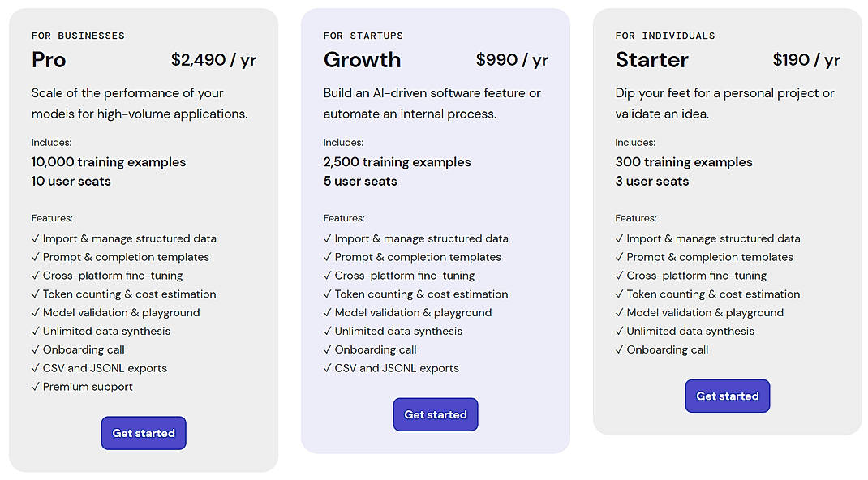Image resolution: width=868 pixels, height=480 pixels.
Task: Click the checkmark next to Import & manage structured data under Starter
Action: [x=619, y=238]
